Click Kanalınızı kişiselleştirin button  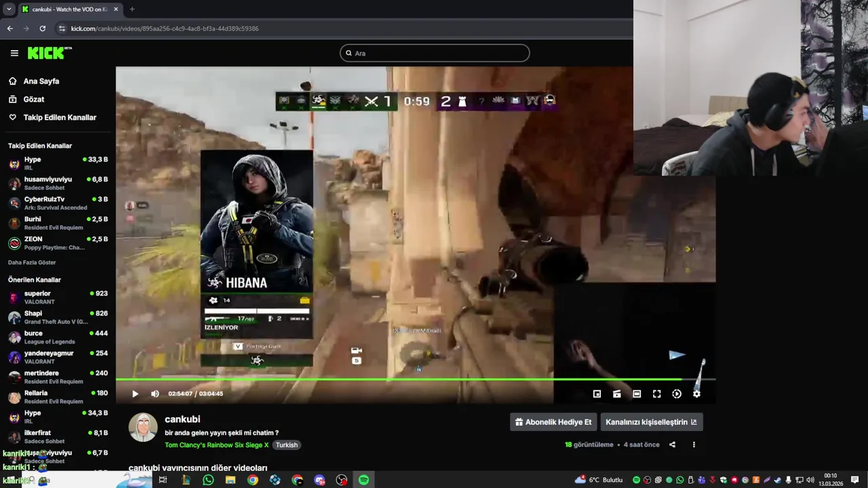(651, 422)
